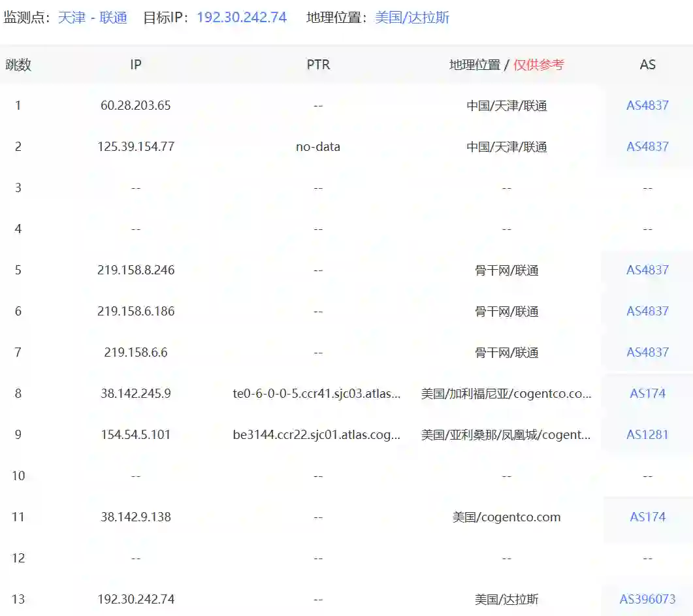View AS1281 details for hop 9

(647, 434)
